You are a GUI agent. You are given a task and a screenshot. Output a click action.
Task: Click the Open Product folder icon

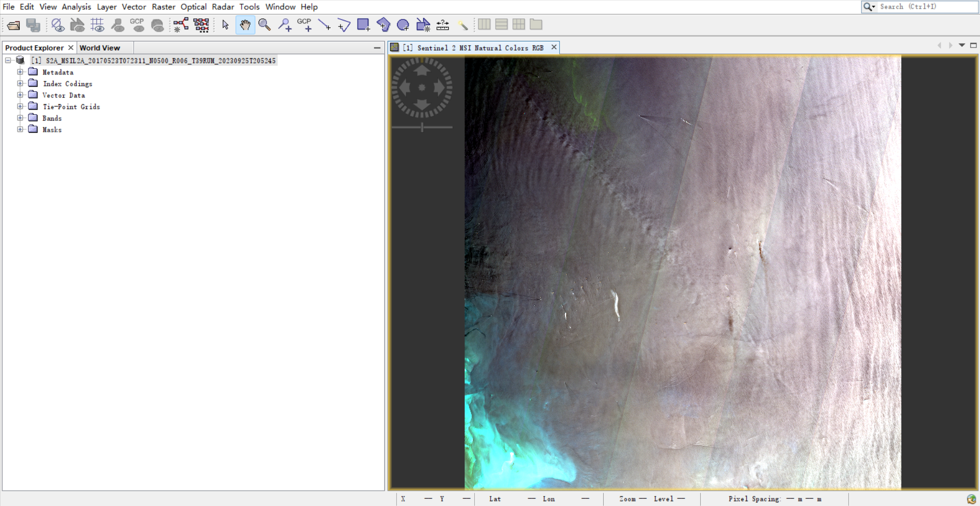tap(14, 25)
